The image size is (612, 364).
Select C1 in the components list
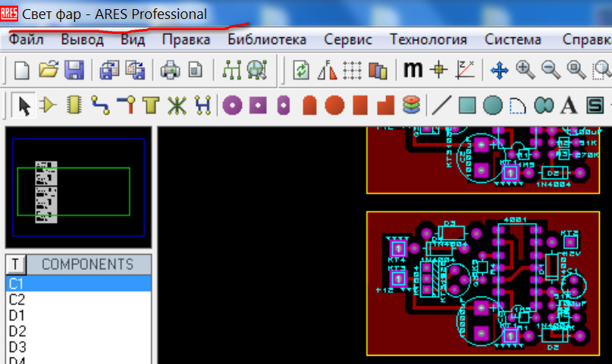pyautogui.click(x=78, y=284)
